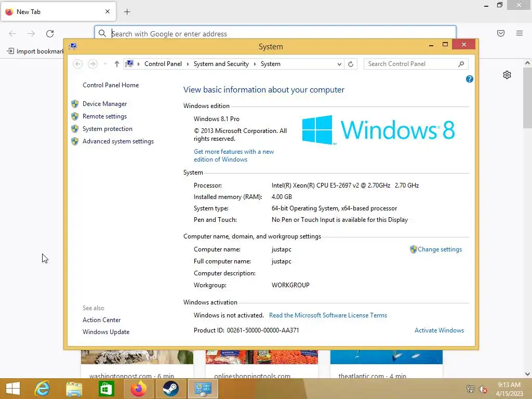Select System in the breadcrumb path
The image size is (532, 399).
tap(270, 64)
